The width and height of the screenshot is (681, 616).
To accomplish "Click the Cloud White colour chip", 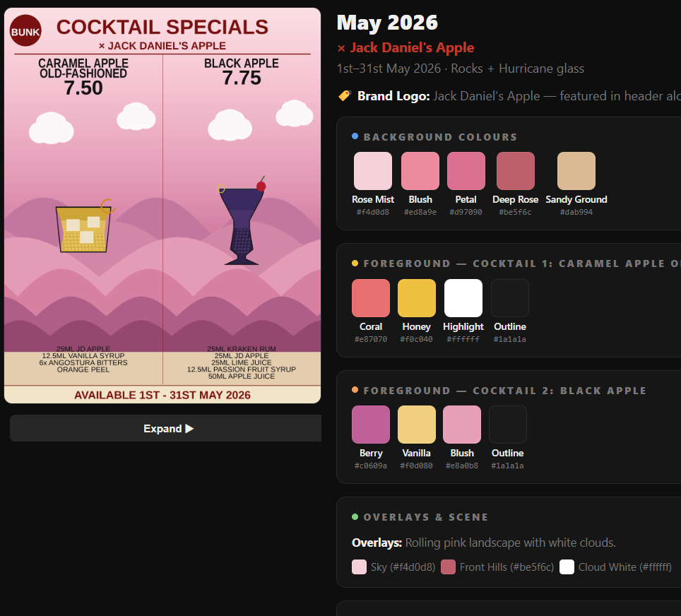I will pos(567,567).
